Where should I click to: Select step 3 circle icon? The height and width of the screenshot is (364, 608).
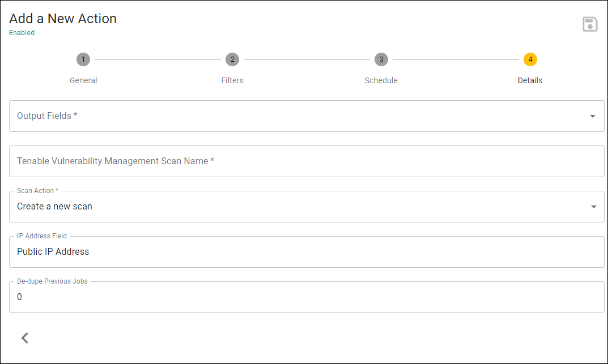(381, 59)
